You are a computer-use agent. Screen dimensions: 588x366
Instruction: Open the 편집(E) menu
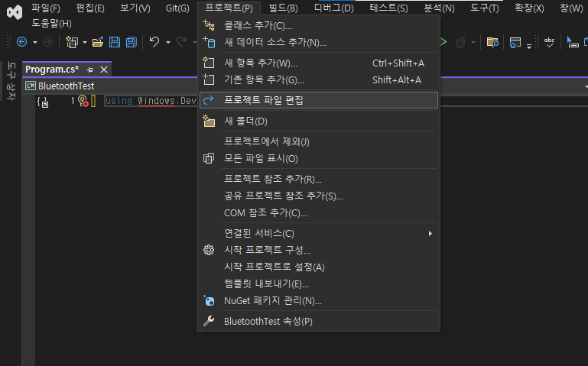pos(90,8)
